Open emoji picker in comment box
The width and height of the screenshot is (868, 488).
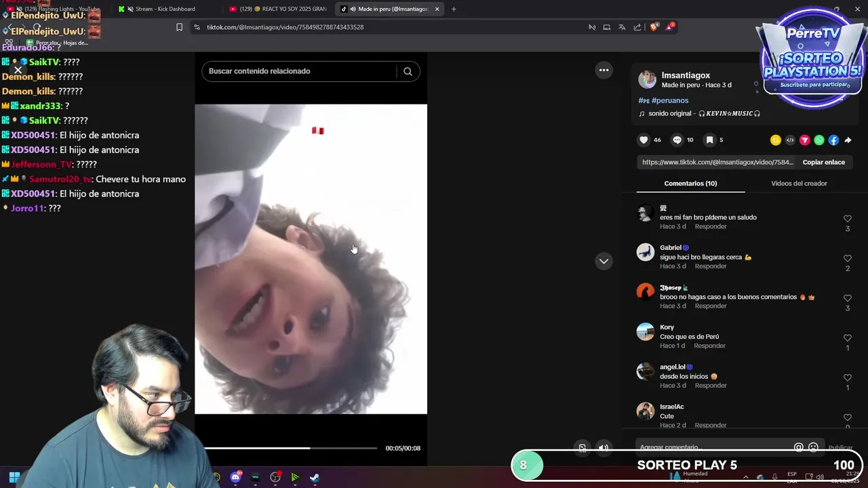[x=813, y=447]
